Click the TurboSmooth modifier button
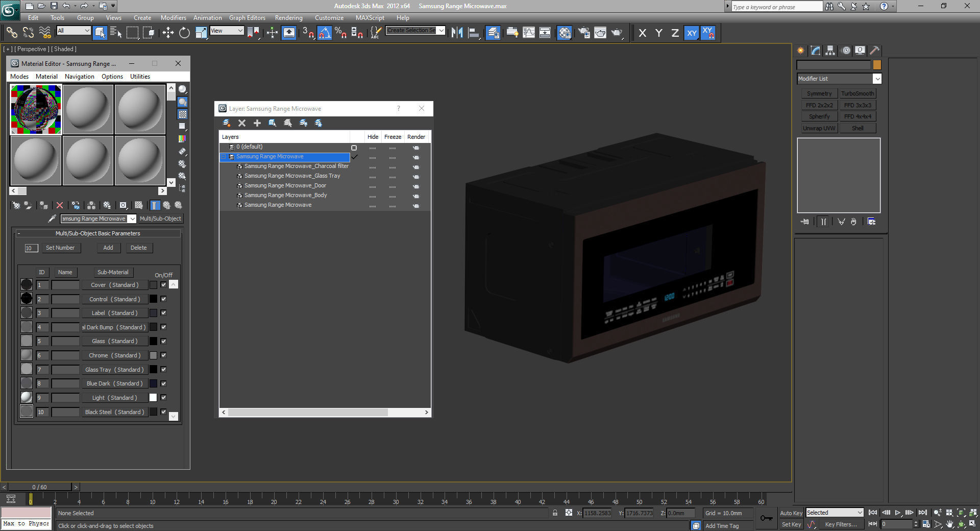Viewport: 980px width, 531px height. [x=857, y=93]
